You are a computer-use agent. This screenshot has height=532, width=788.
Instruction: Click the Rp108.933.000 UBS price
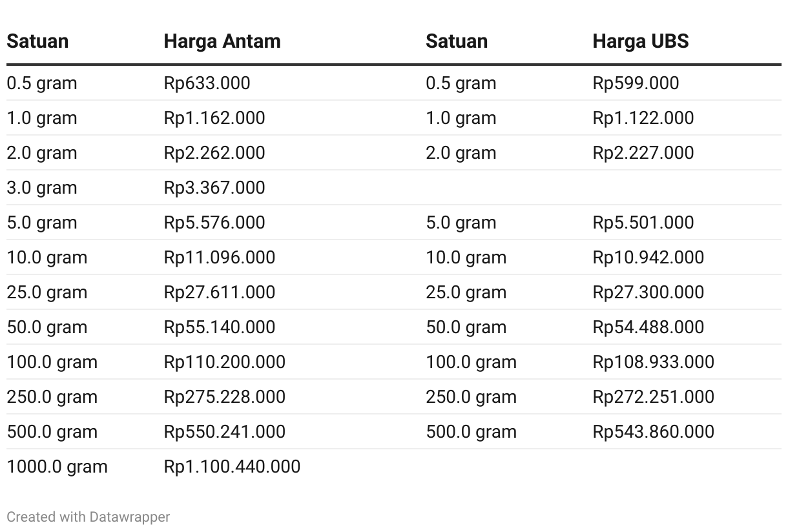pyautogui.click(x=654, y=362)
